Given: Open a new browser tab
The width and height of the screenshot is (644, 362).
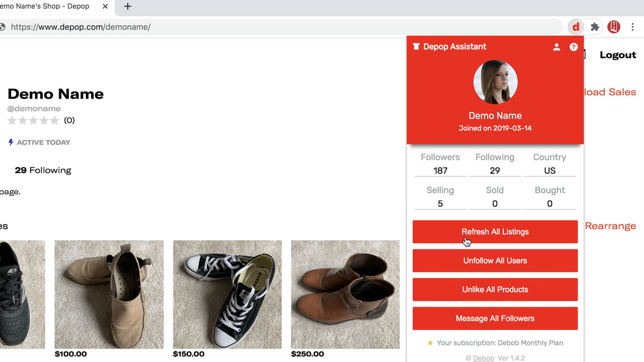Looking at the screenshot, I should tap(127, 6).
